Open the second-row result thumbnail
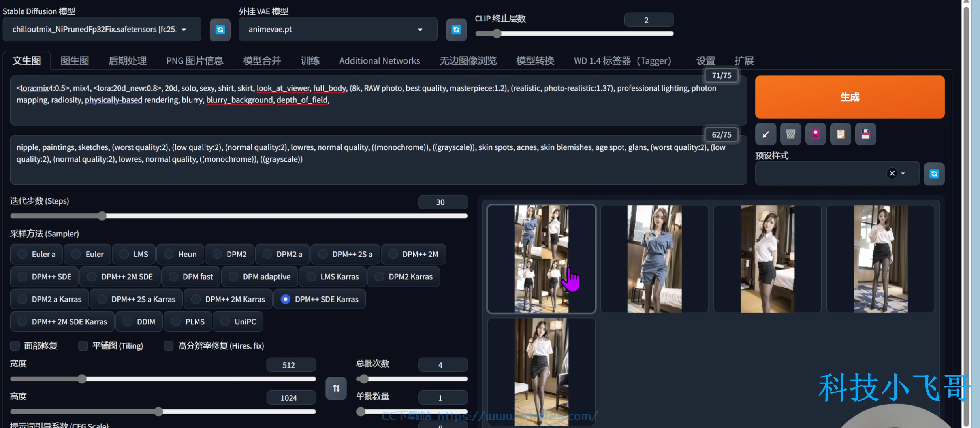This screenshot has height=428, width=980. point(541,372)
